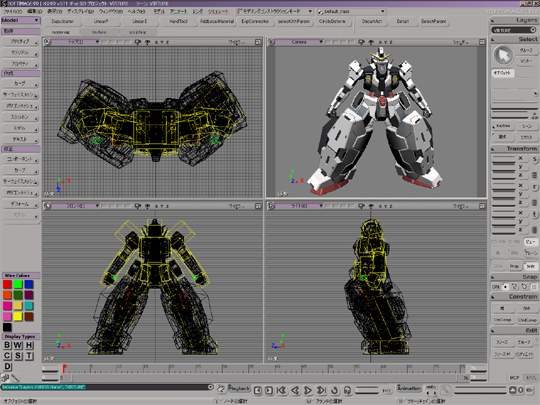Click the HardTool toolbar button
Image resolution: width=540 pixels, height=405 pixels.
pos(178,21)
